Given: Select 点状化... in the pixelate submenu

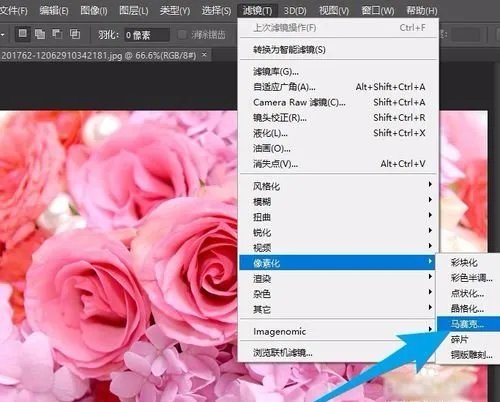Looking at the screenshot, I should click(468, 293).
